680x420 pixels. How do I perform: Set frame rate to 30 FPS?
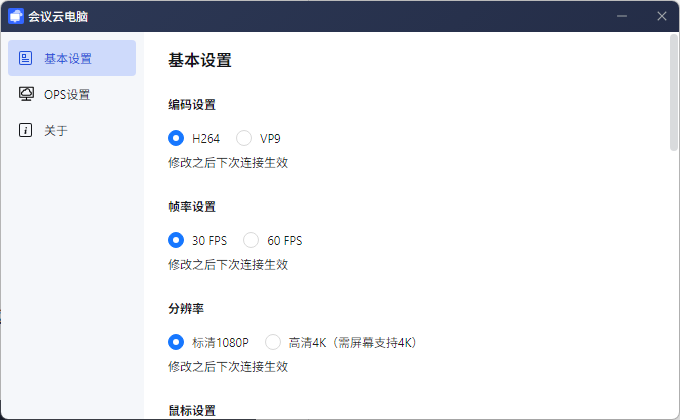[x=177, y=240]
